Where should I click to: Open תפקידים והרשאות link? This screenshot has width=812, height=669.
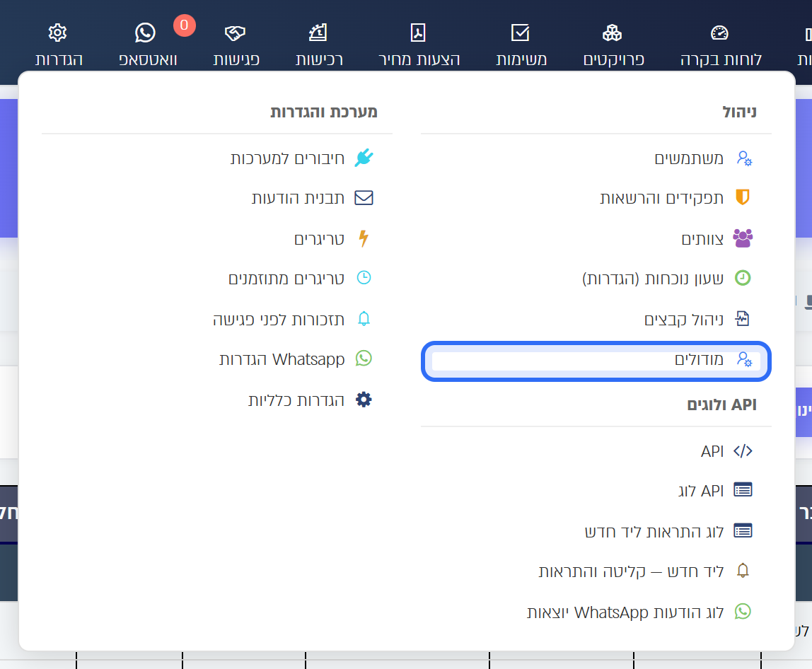(x=662, y=198)
